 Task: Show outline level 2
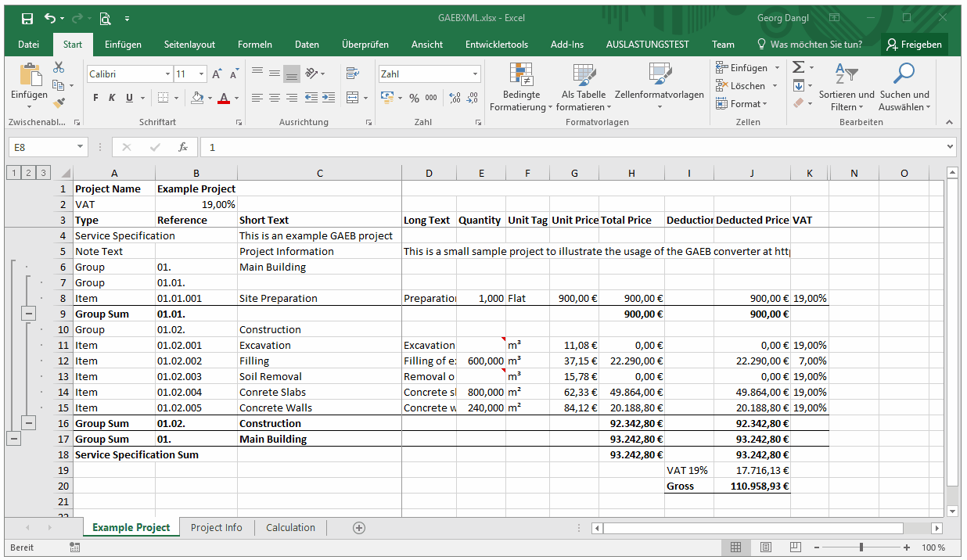[x=28, y=173]
